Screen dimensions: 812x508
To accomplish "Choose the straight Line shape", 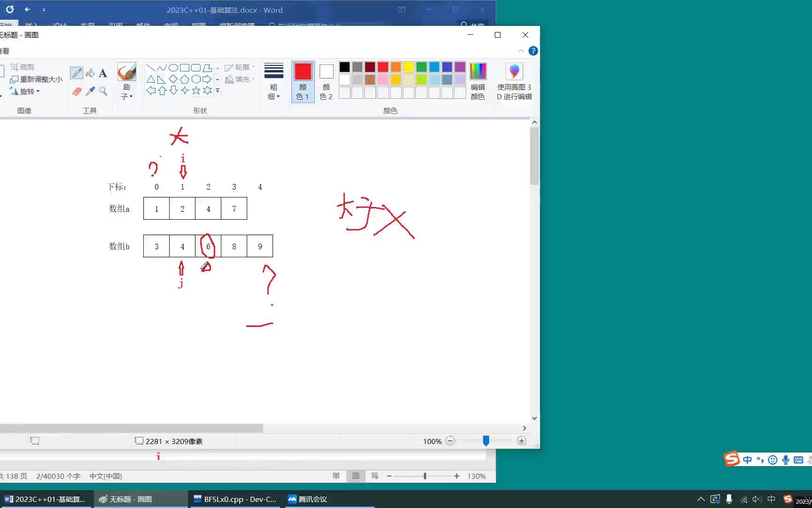I will [151, 68].
